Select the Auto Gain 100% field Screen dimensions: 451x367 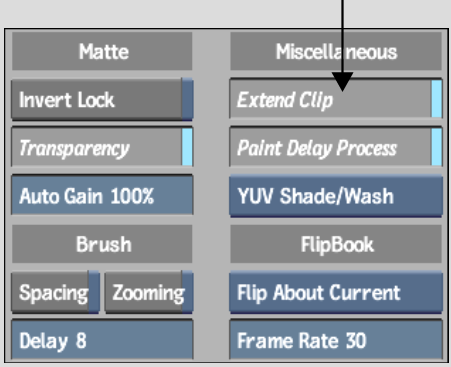(102, 195)
